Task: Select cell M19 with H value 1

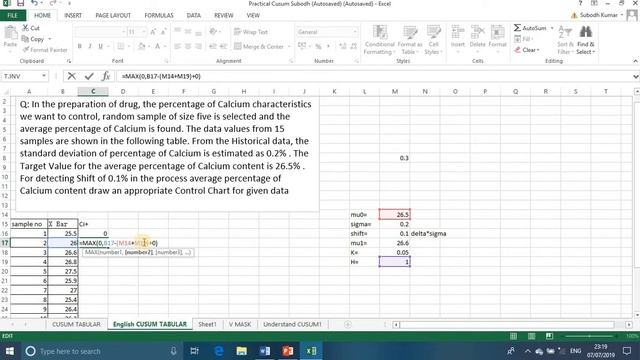Action: point(395,262)
